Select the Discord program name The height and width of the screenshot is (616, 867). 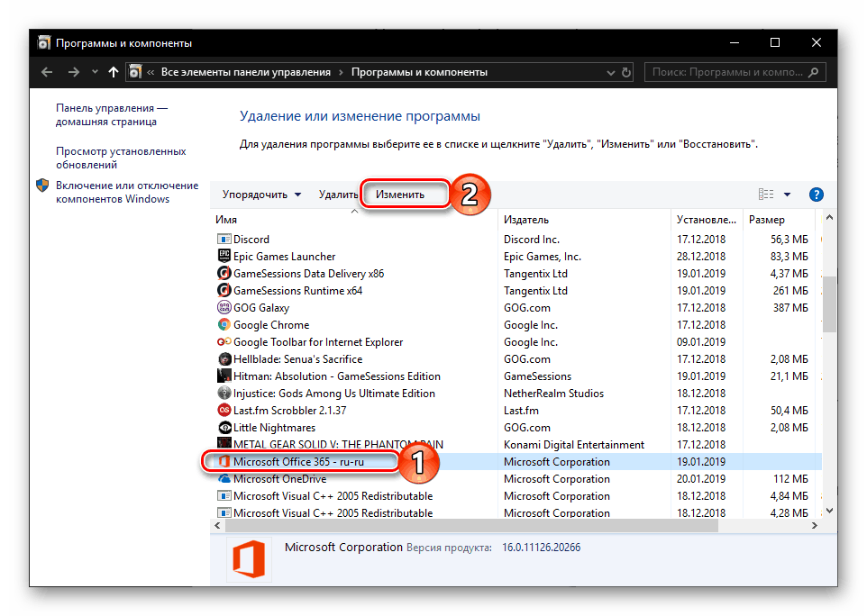click(x=251, y=240)
